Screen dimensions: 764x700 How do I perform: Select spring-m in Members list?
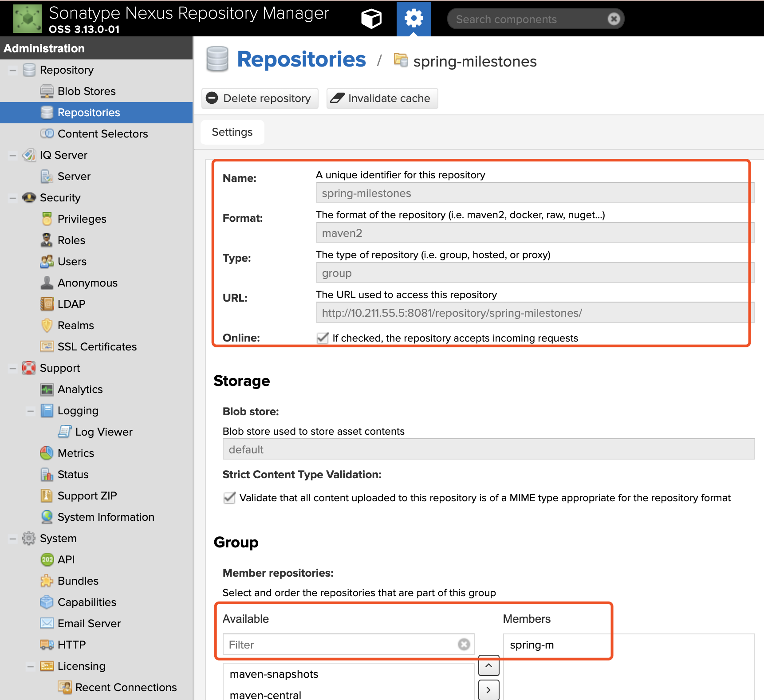(x=629, y=645)
